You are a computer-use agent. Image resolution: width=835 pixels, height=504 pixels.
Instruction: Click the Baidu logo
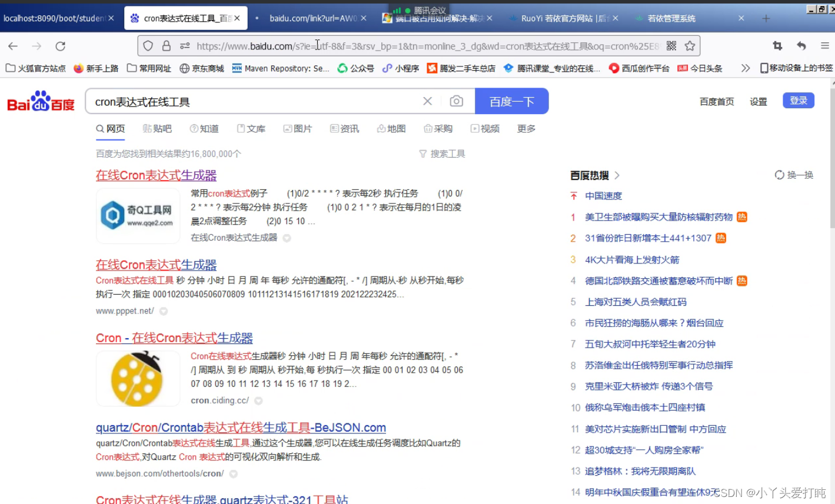click(x=41, y=102)
